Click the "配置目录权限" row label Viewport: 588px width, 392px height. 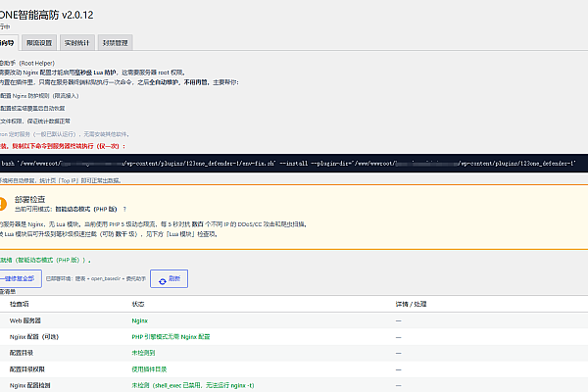coord(27,369)
